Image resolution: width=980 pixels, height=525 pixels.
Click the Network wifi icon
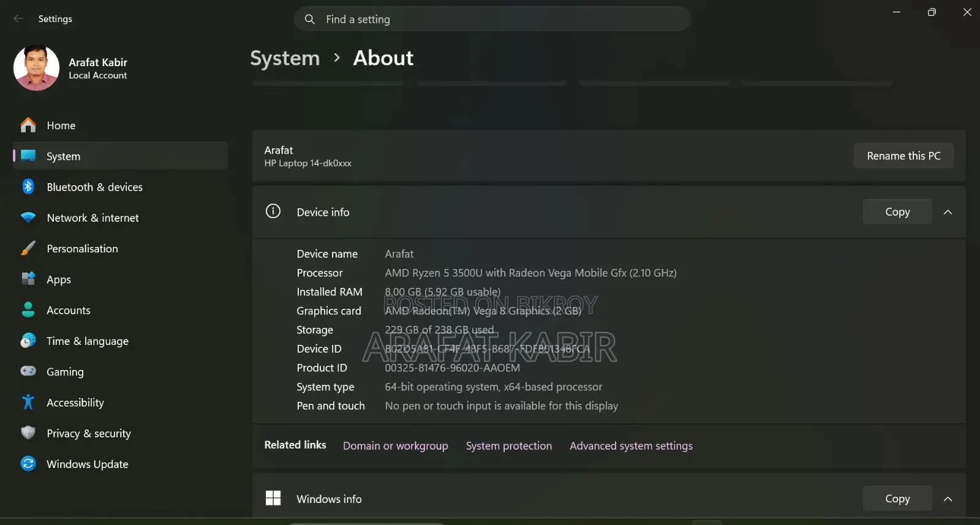point(28,217)
